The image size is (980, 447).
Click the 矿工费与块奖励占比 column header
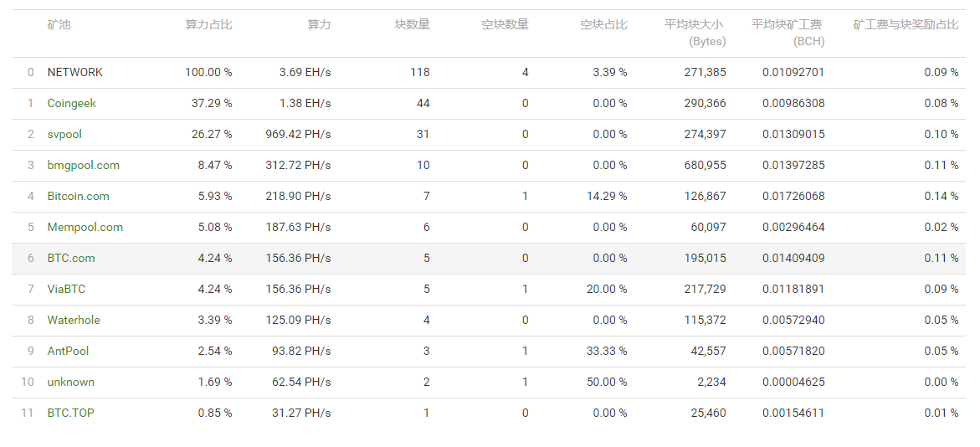(906, 25)
